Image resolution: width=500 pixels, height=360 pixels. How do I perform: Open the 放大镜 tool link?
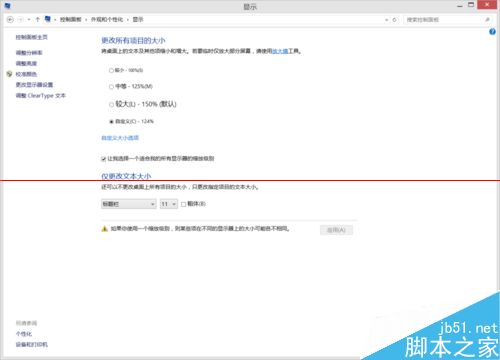pyautogui.click(x=280, y=51)
